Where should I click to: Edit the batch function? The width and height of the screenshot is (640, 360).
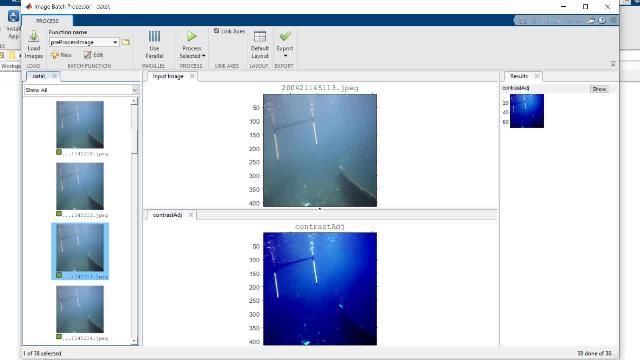tap(93, 55)
